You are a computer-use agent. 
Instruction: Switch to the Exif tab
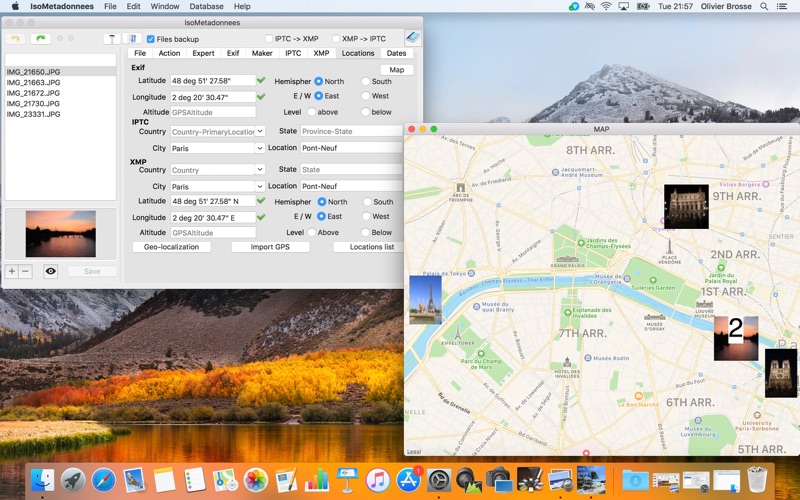[x=233, y=53]
